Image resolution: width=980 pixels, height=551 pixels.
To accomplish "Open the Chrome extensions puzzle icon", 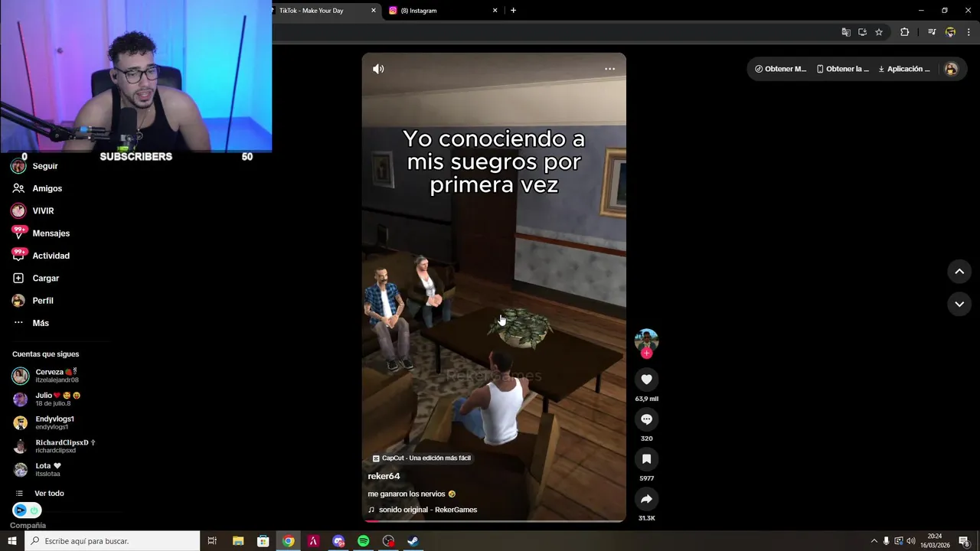I will pyautogui.click(x=905, y=32).
